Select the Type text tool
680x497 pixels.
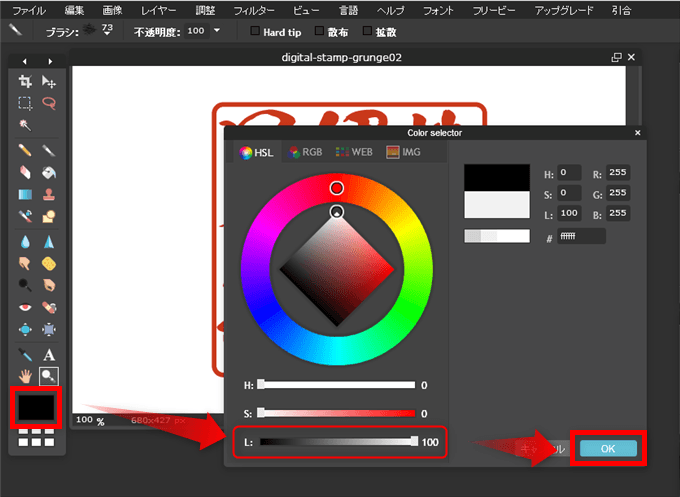pyautogui.click(x=49, y=355)
